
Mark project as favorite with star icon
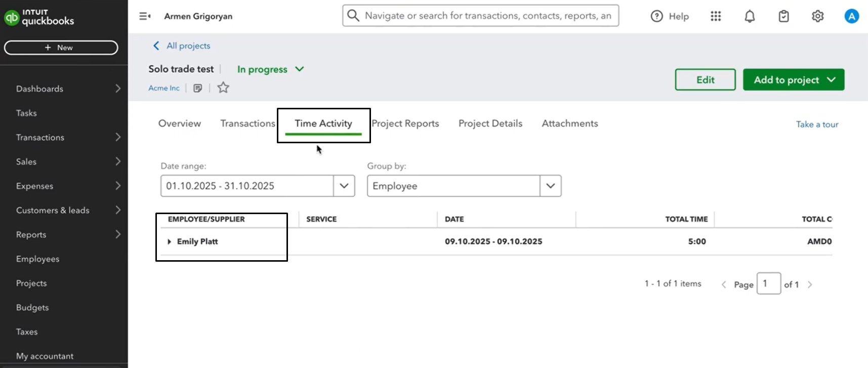[223, 88]
